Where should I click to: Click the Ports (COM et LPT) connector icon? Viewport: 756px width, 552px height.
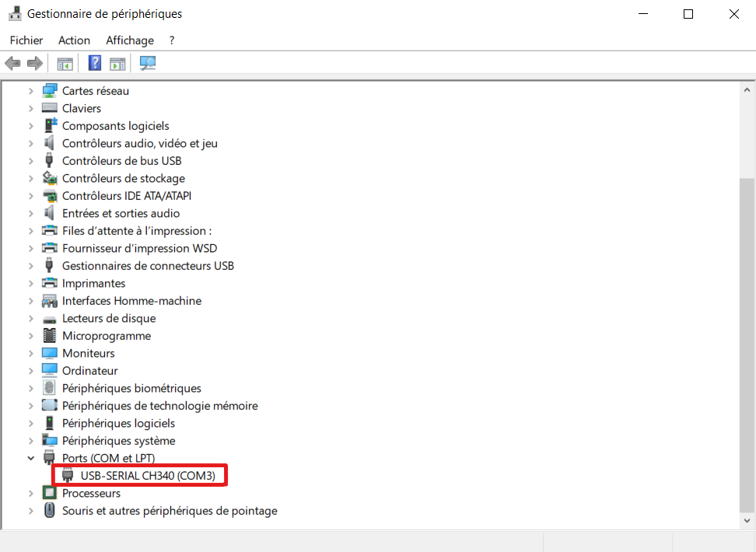coord(49,457)
